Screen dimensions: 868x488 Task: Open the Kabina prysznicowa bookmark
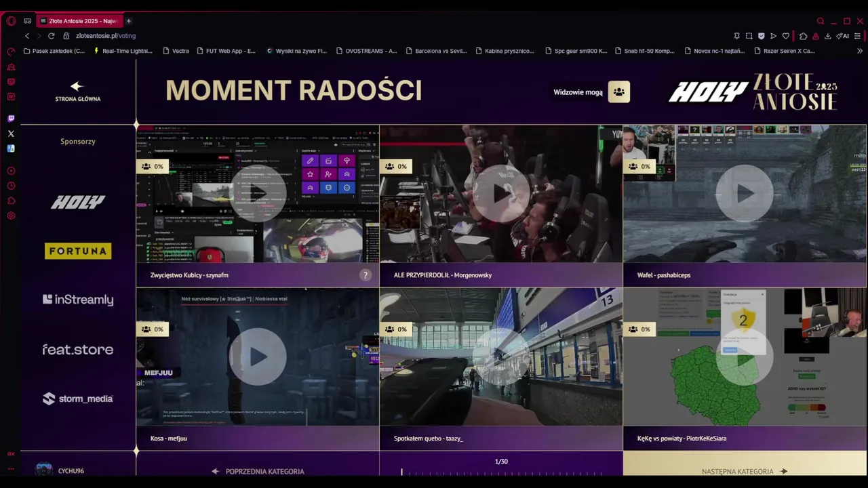pos(505,51)
